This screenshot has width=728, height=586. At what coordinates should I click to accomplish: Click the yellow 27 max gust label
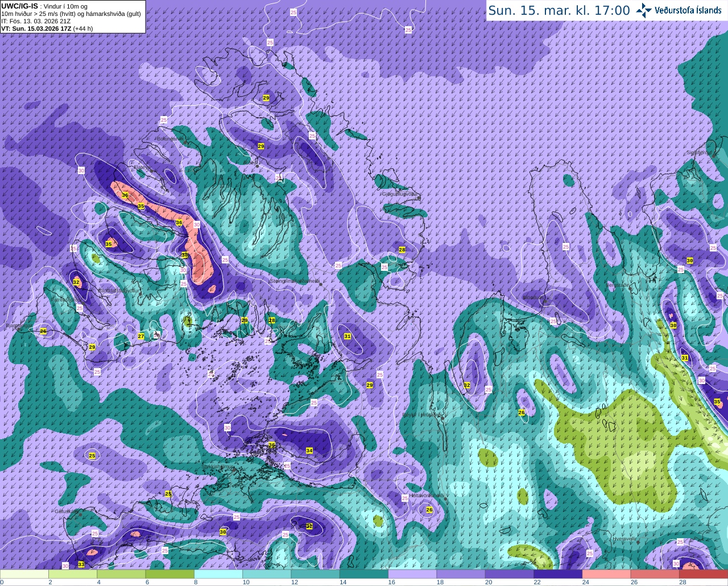coord(141,336)
